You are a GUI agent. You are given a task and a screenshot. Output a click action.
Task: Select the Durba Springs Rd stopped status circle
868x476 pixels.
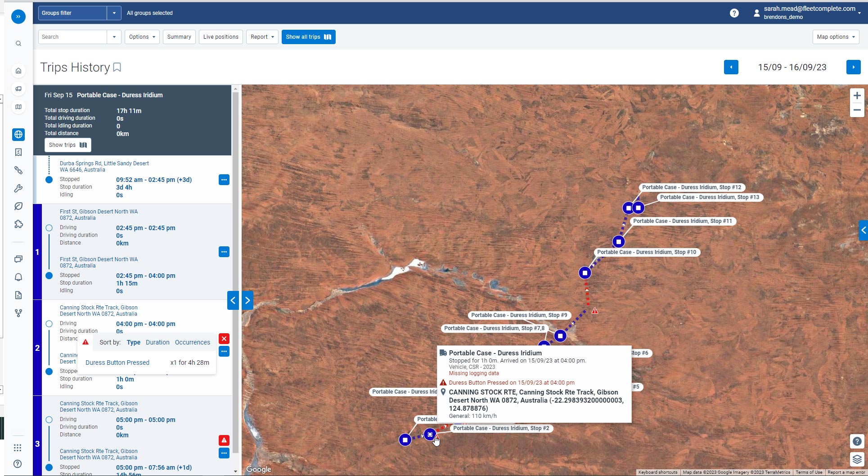[x=49, y=179]
